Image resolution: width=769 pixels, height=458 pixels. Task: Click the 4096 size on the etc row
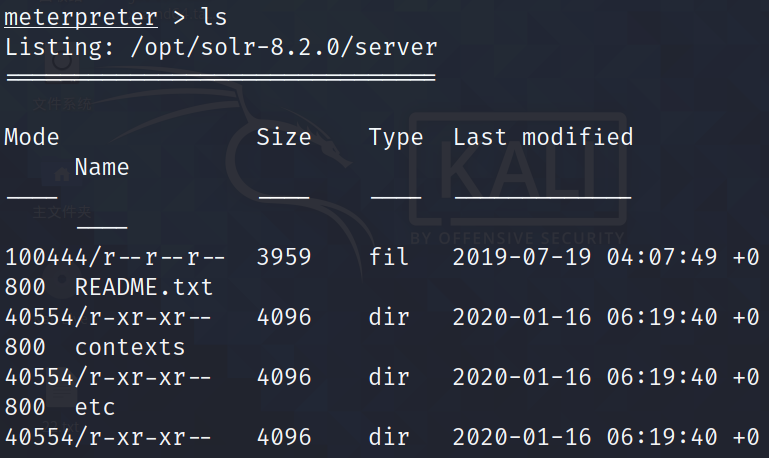[x=283, y=377]
